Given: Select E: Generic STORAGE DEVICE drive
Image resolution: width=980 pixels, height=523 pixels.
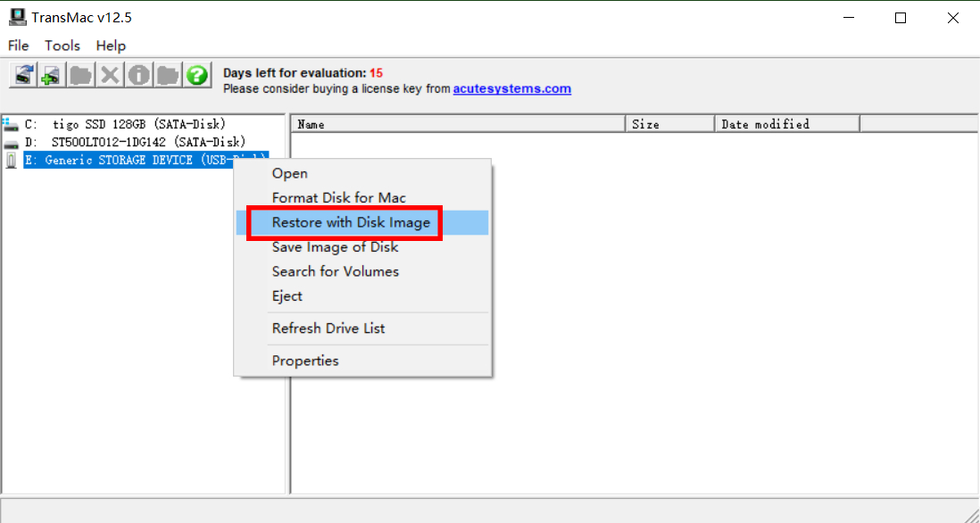Looking at the screenshot, I should pos(146,161).
